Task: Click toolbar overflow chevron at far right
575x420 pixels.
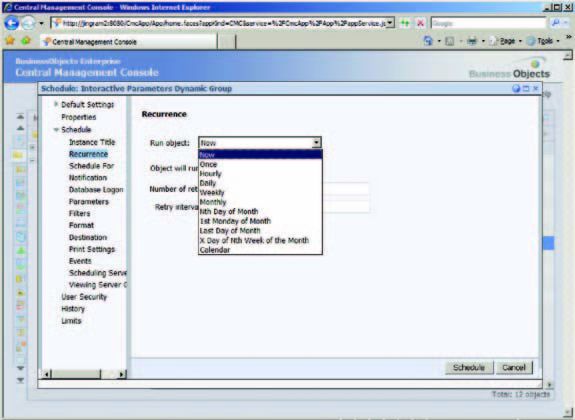Action: (x=568, y=37)
